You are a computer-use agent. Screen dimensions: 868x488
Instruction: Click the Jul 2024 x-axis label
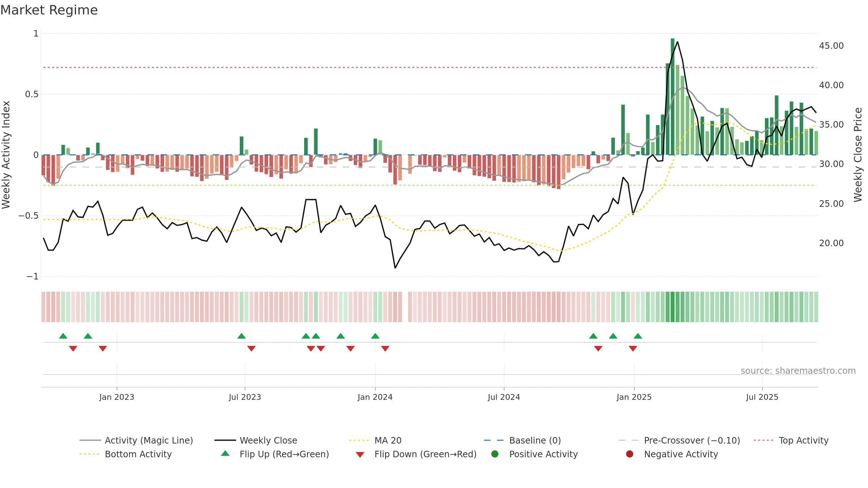[x=504, y=397]
